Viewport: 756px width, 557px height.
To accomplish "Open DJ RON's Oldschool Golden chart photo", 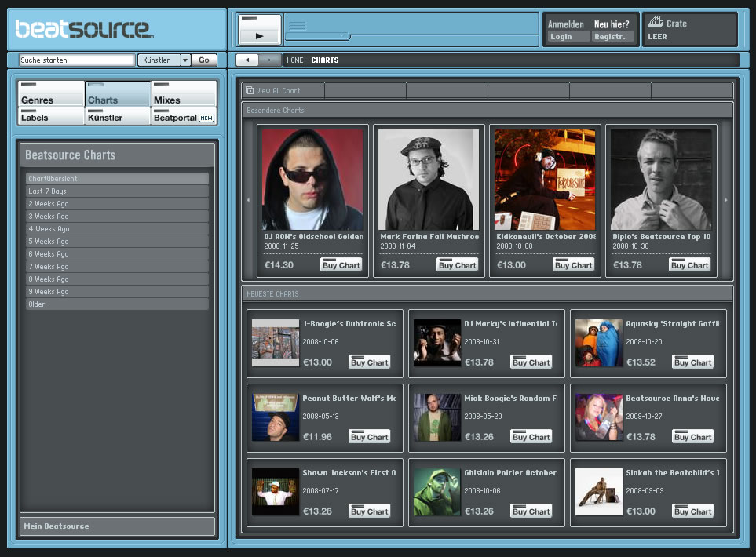I will [312, 179].
